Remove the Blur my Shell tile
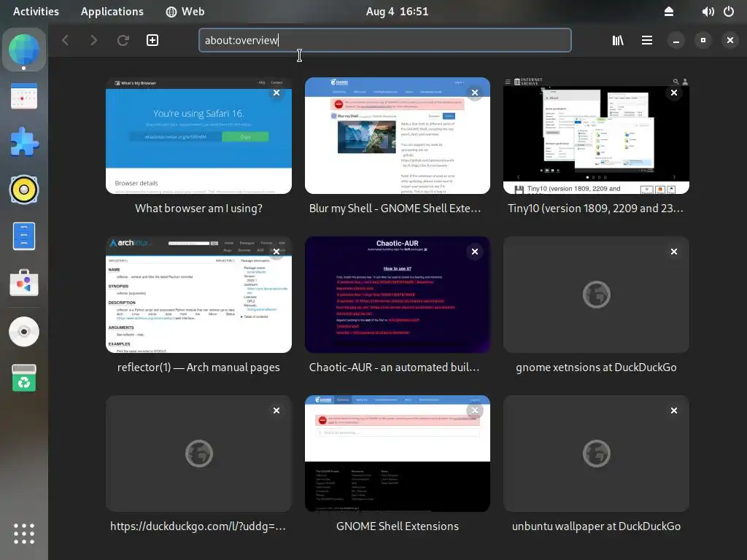Screen dimensions: 747x560 pos(475,93)
